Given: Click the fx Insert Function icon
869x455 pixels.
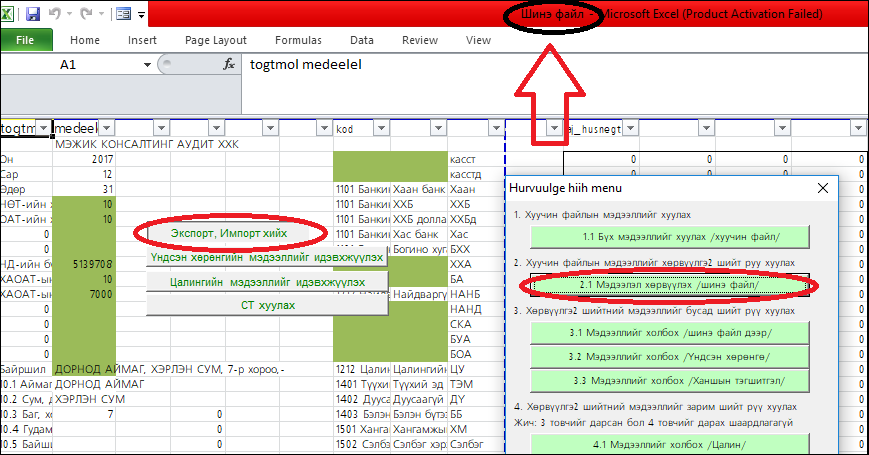Looking at the screenshot, I should (x=228, y=65).
